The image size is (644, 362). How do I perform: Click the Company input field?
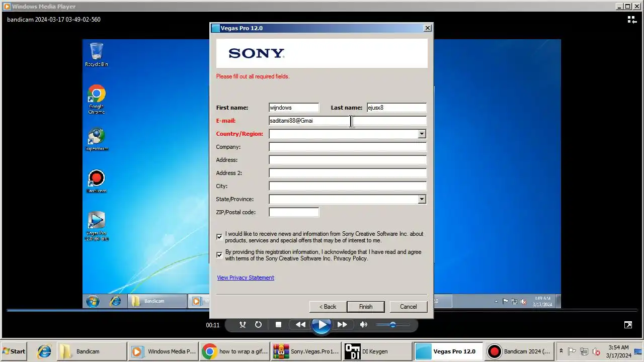pyautogui.click(x=348, y=147)
